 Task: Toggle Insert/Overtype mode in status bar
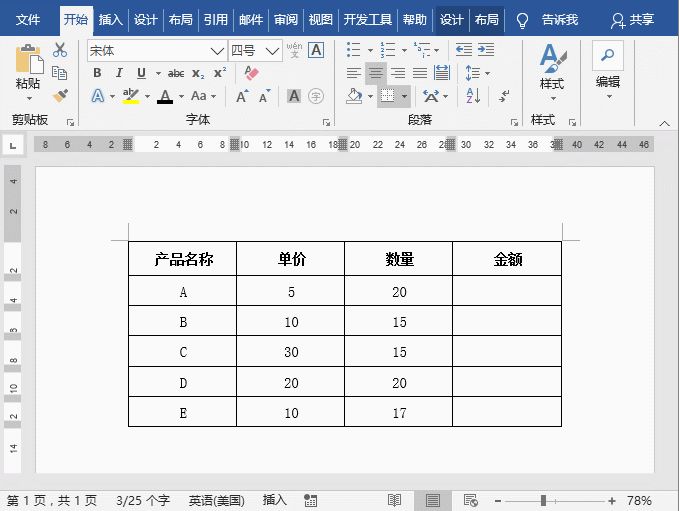pyautogui.click(x=275, y=500)
